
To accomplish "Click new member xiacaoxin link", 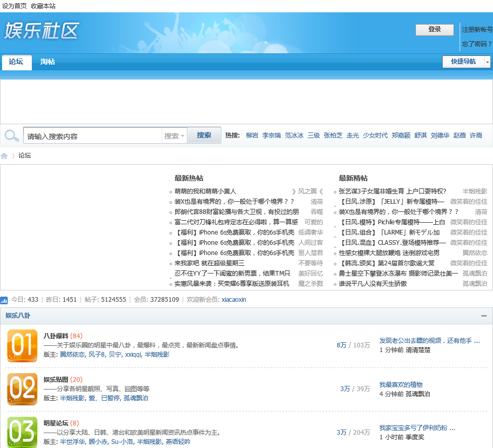I will [x=234, y=300].
